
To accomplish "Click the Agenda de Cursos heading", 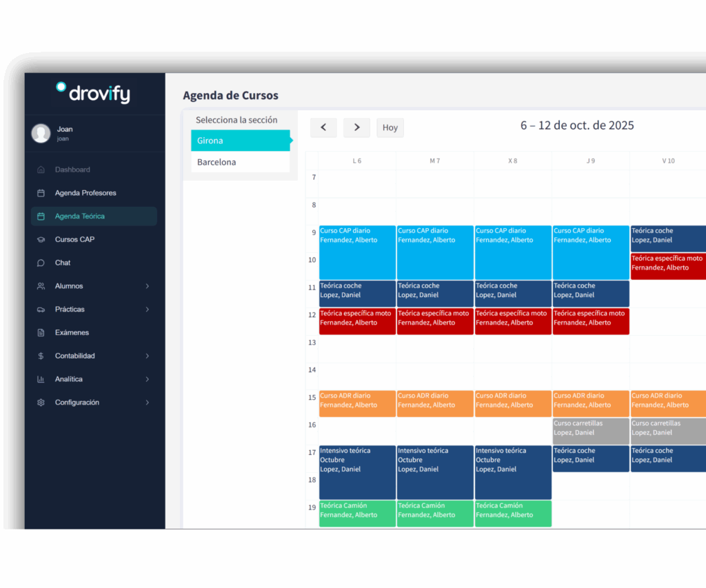I will click(230, 95).
